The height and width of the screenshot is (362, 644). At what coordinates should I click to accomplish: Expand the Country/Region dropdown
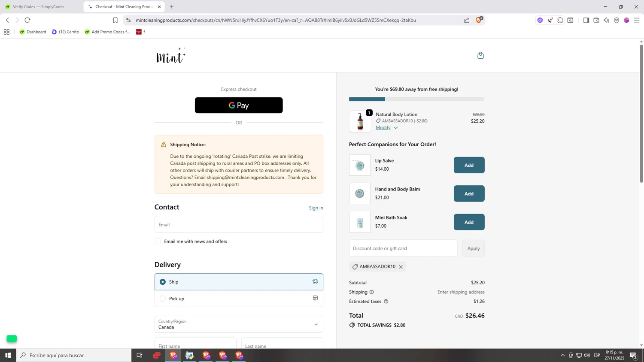239,324
